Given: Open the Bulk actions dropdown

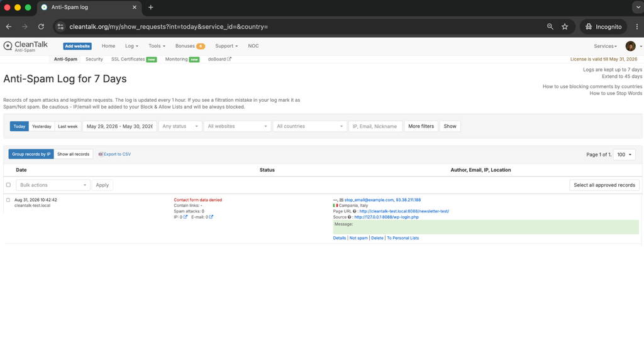Looking at the screenshot, I should click(53, 185).
